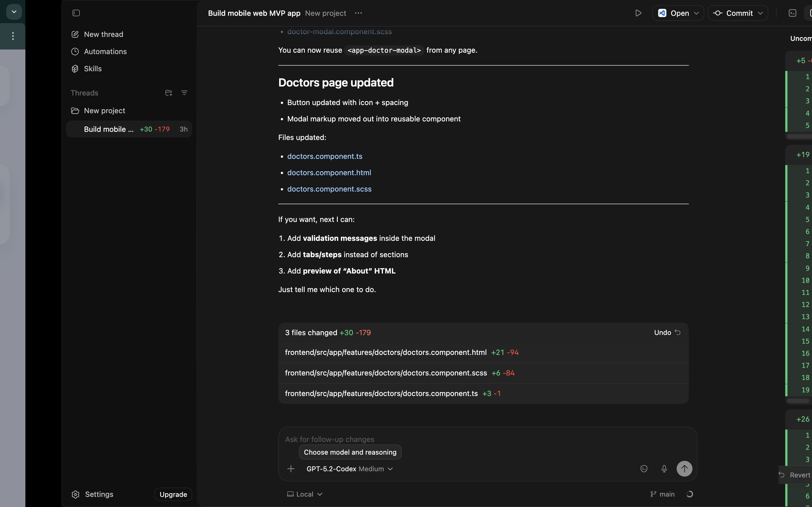The width and height of the screenshot is (812, 507).
Task: Undo the 3 files changed
Action: click(x=667, y=332)
